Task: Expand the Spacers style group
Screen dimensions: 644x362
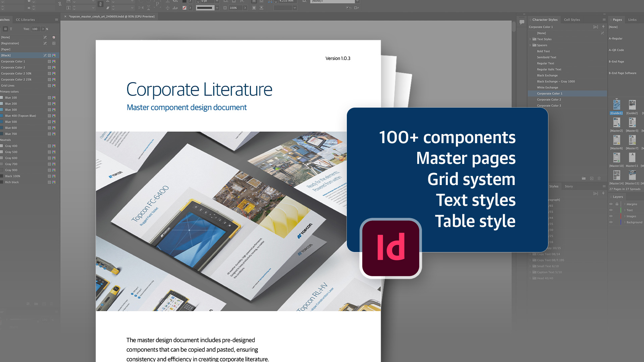Action: [530, 45]
